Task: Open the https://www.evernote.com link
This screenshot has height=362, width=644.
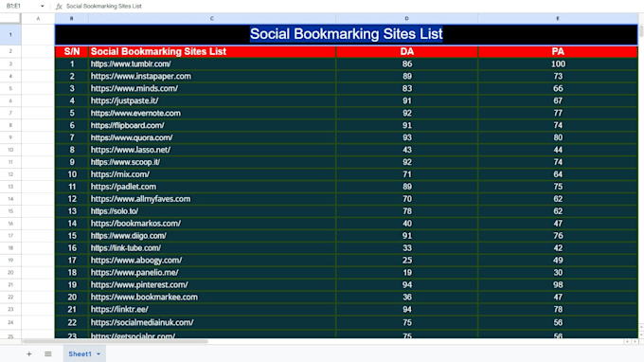Action: tap(135, 113)
